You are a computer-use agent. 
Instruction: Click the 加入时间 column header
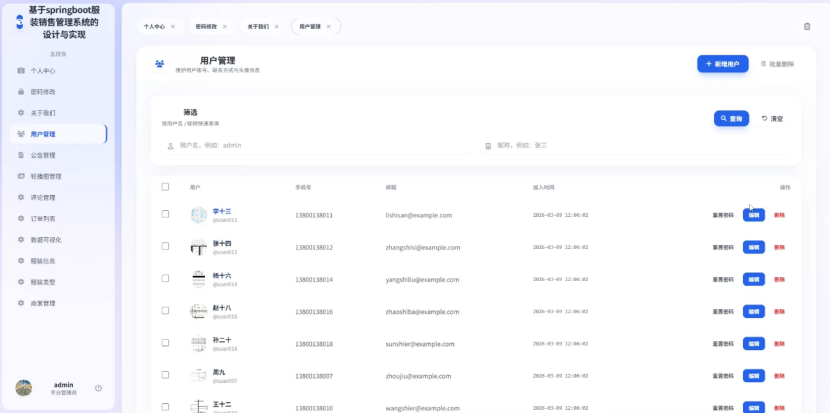pyautogui.click(x=543, y=187)
